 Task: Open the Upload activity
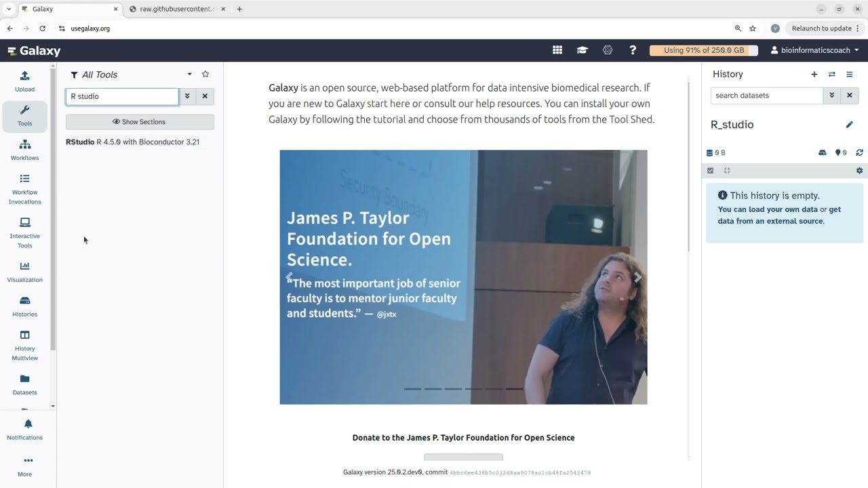[x=25, y=81]
